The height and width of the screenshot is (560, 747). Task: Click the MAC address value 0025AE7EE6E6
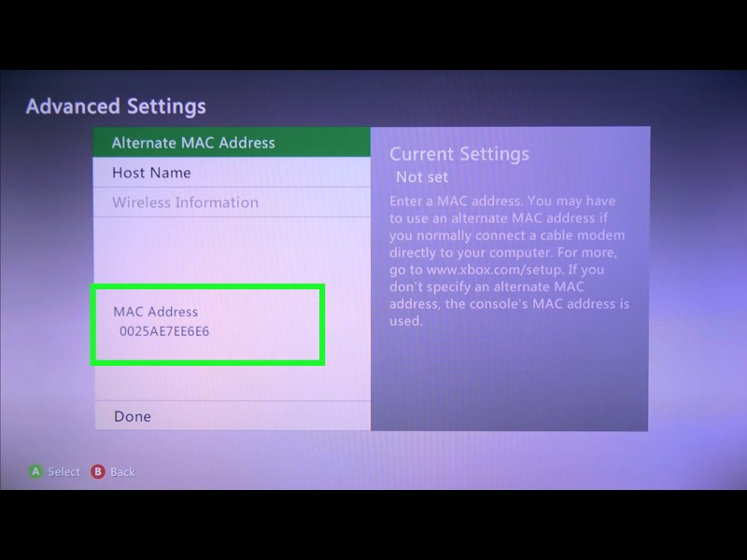click(164, 331)
